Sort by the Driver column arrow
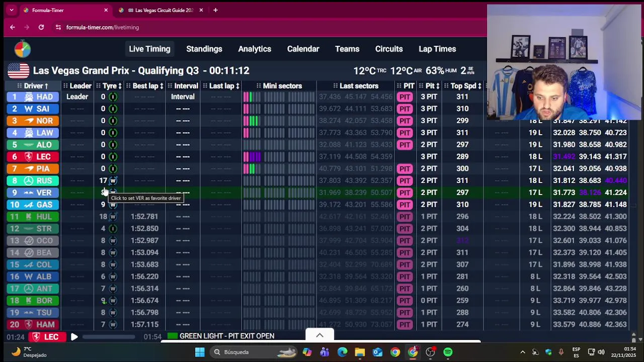The height and width of the screenshot is (362, 644). click(46, 86)
